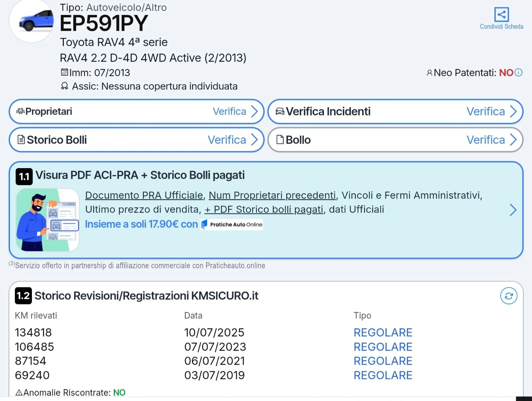Image resolution: width=532 pixels, height=401 pixels.
Task: Open the Proprietari Verifica button
Action: (x=136, y=111)
